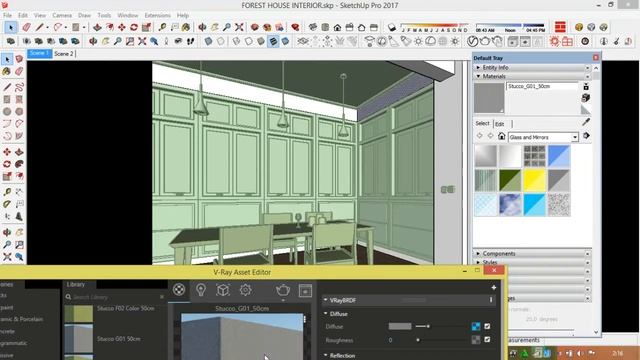Click the V-Ray teapot render icon in toolbar
The image size is (640, 360).
(x=484, y=41)
